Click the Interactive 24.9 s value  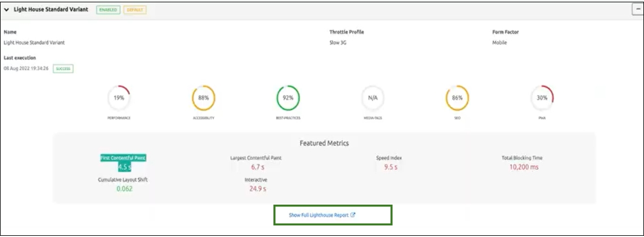256,188
